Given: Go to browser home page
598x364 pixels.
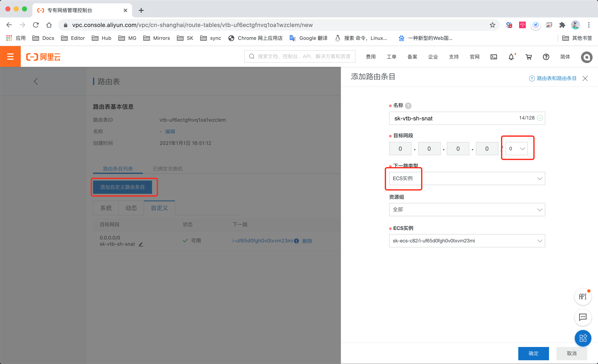Looking at the screenshot, I should point(49,25).
